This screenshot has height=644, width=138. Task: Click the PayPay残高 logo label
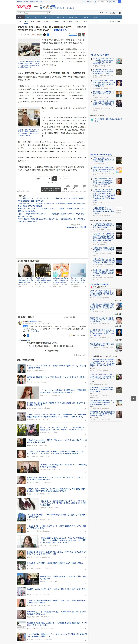95,287
